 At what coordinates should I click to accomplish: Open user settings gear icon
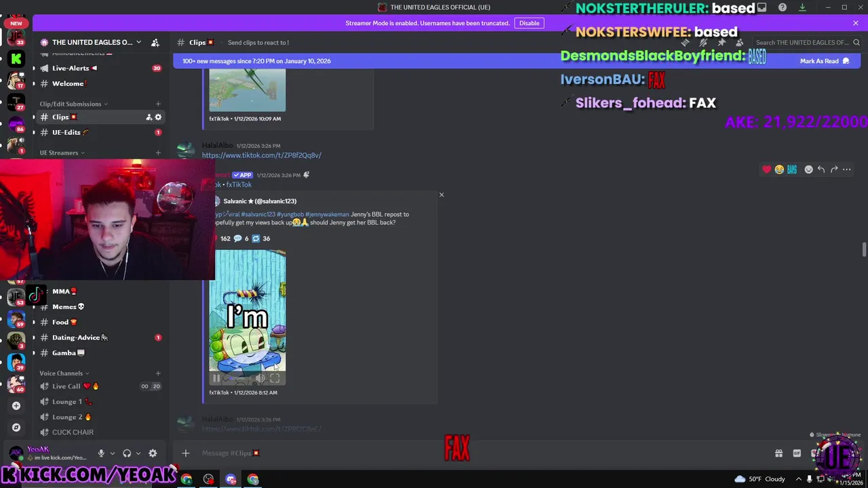[153, 453]
